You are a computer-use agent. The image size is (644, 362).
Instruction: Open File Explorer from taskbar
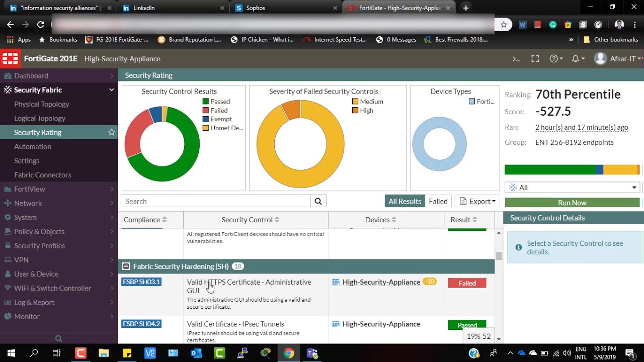coord(104,353)
